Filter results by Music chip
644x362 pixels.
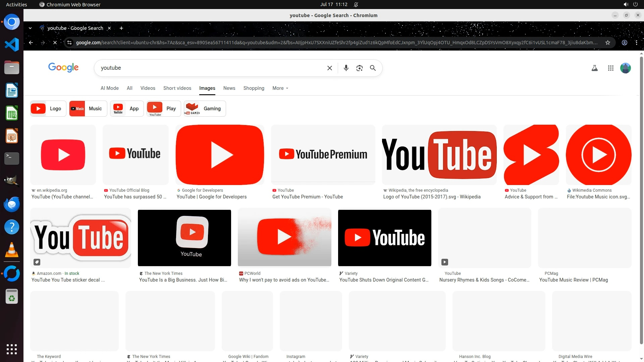[x=88, y=109]
